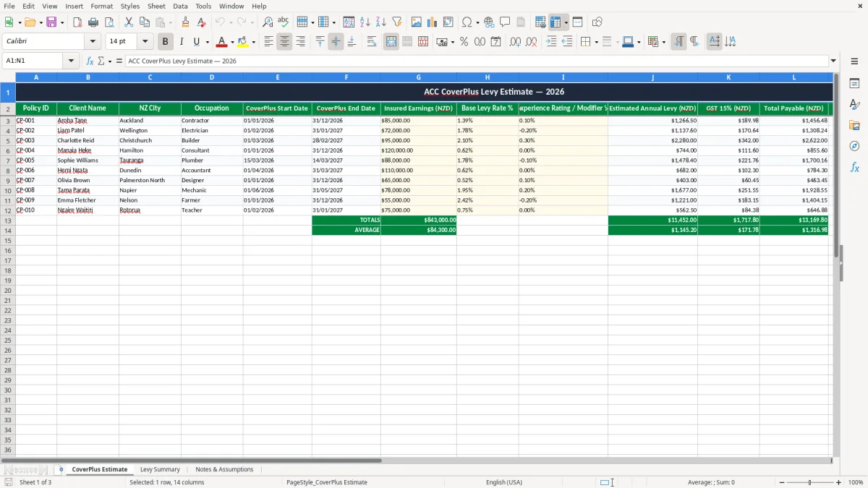The height and width of the screenshot is (488, 868).
Task: Toggle AutoFilter funnel button
Action: 396,22
